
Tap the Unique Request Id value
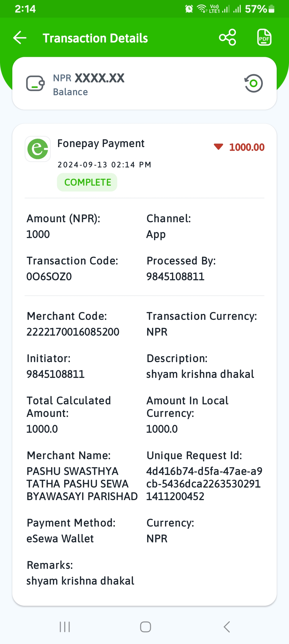tap(204, 484)
